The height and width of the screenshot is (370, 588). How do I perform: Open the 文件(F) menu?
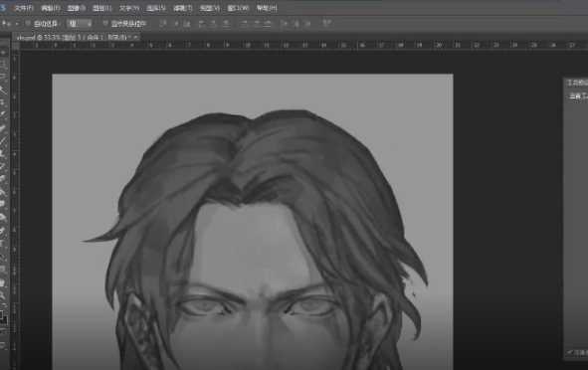pyautogui.click(x=23, y=8)
